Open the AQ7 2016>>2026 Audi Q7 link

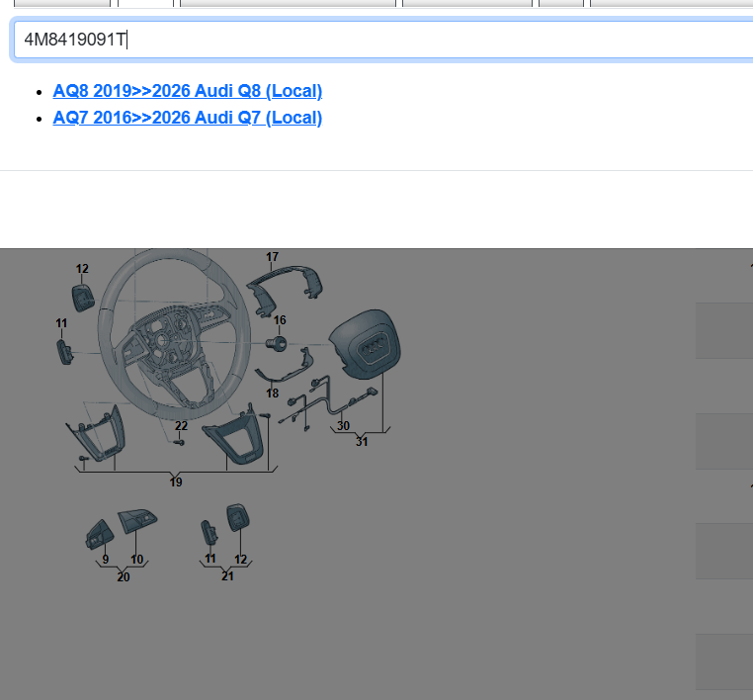click(188, 118)
